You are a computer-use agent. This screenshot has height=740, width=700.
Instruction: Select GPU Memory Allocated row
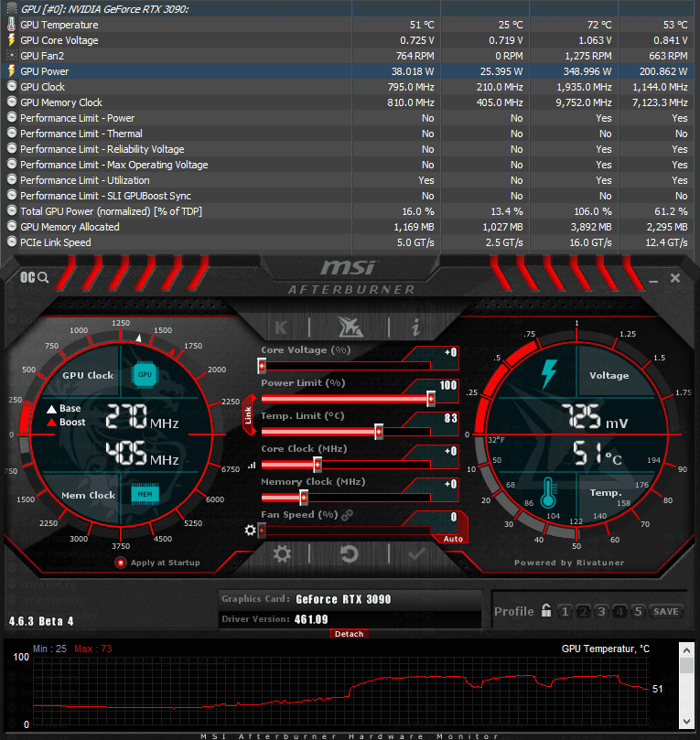350,227
